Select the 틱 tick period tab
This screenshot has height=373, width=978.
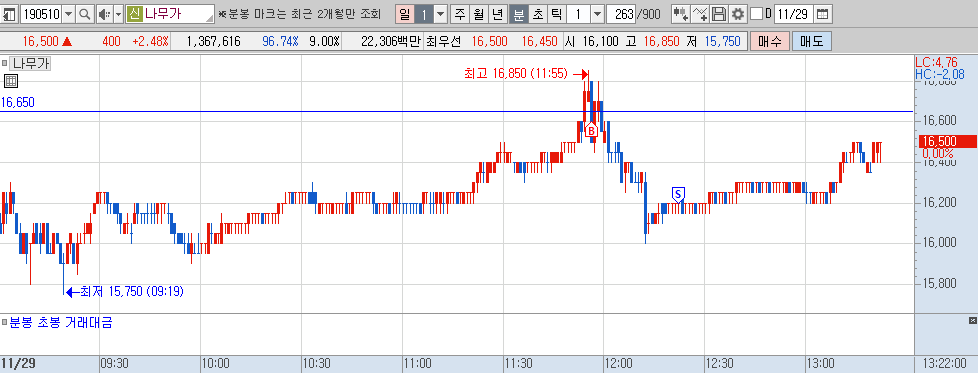point(558,14)
